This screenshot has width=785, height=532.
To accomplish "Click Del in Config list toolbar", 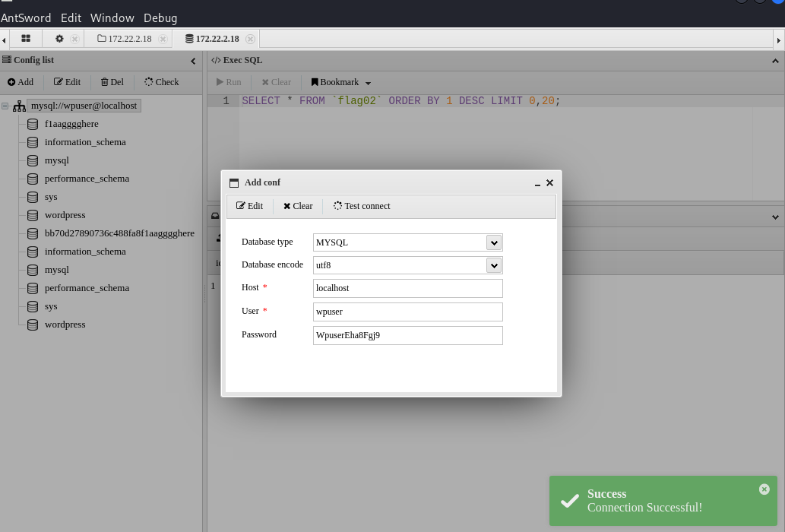I will [112, 82].
